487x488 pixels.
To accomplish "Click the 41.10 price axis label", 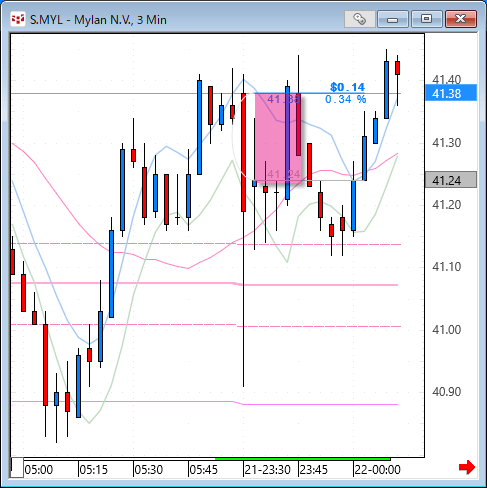I will tap(446, 267).
